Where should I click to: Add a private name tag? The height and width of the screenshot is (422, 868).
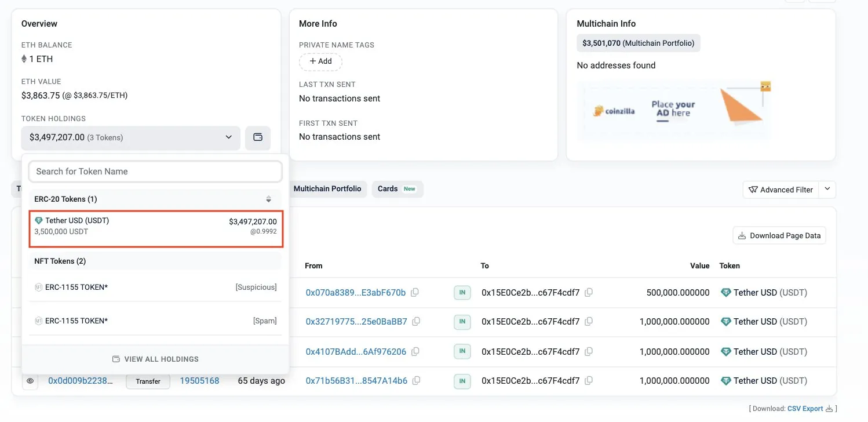pyautogui.click(x=320, y=61)
